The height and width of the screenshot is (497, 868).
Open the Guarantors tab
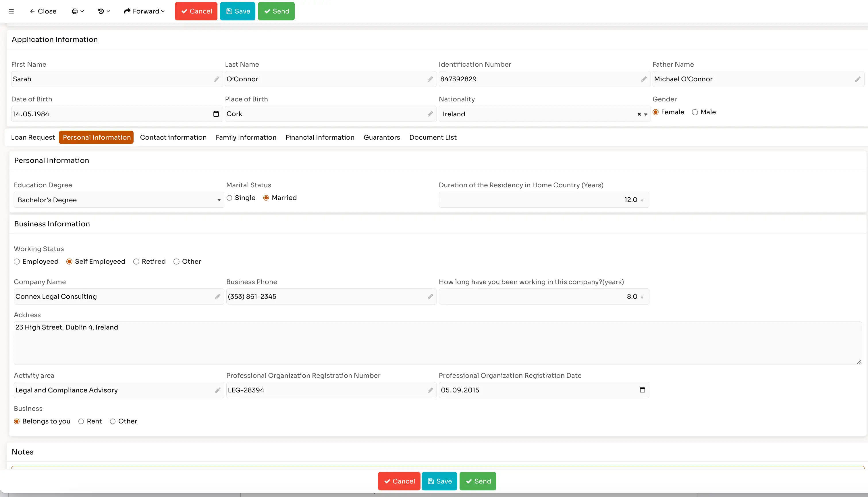click(x=381, y=137)
